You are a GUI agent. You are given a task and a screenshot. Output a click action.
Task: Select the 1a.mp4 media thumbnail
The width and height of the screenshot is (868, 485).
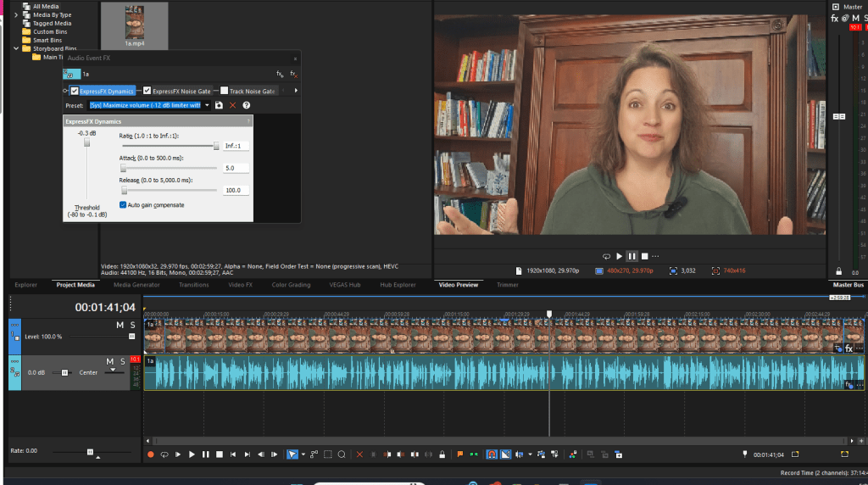point(134,23)
